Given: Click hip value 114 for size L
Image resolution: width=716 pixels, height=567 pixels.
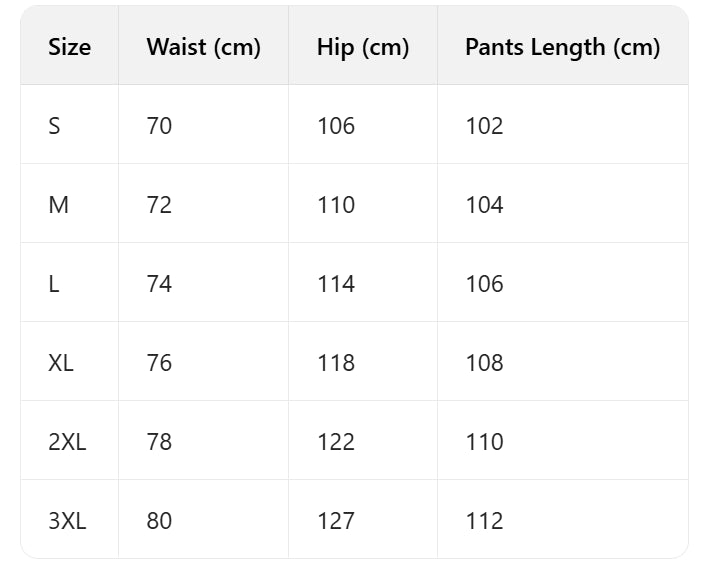Looking at the screenshot, I should [x=336, y=284].
